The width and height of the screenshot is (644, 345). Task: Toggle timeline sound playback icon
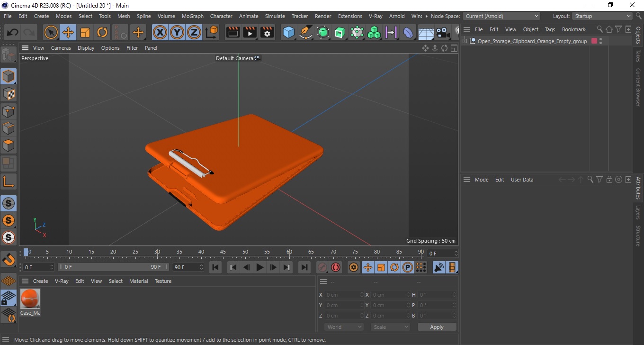(439, 267)
